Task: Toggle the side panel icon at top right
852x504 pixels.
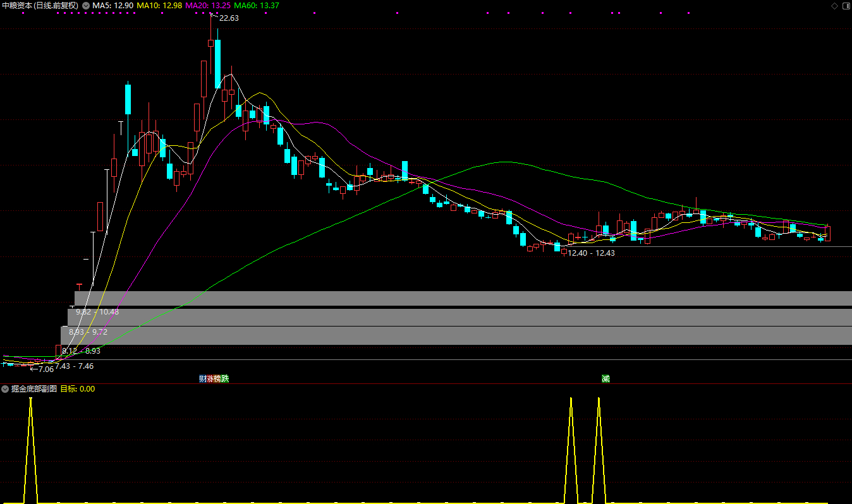Action: [x=846, y=6]
